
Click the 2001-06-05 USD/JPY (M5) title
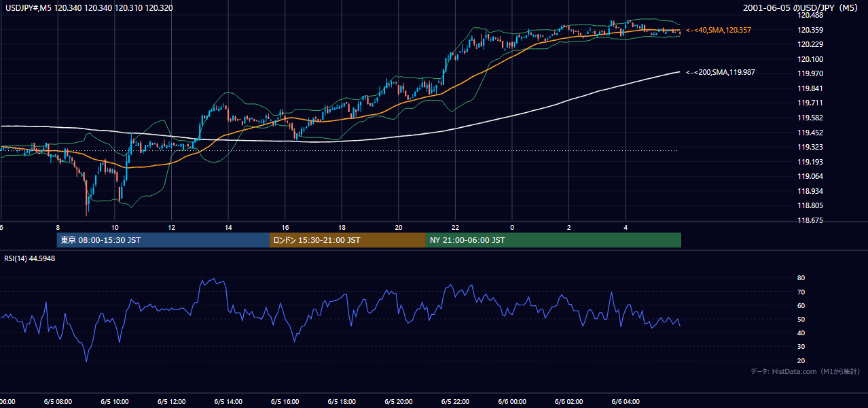(x=801, y=7)
